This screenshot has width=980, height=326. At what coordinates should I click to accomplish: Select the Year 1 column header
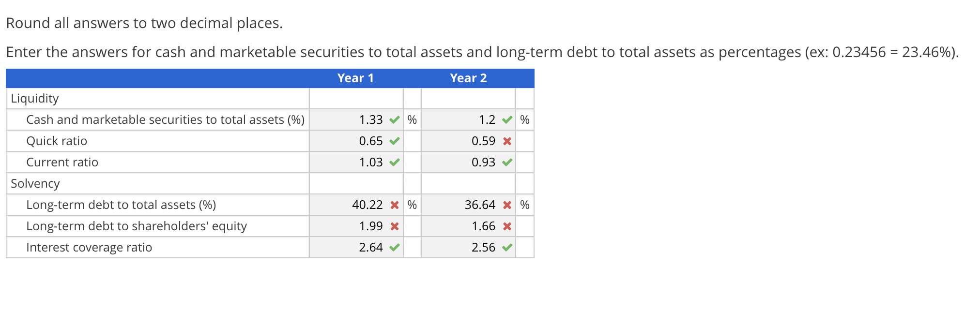coord(356,78)
